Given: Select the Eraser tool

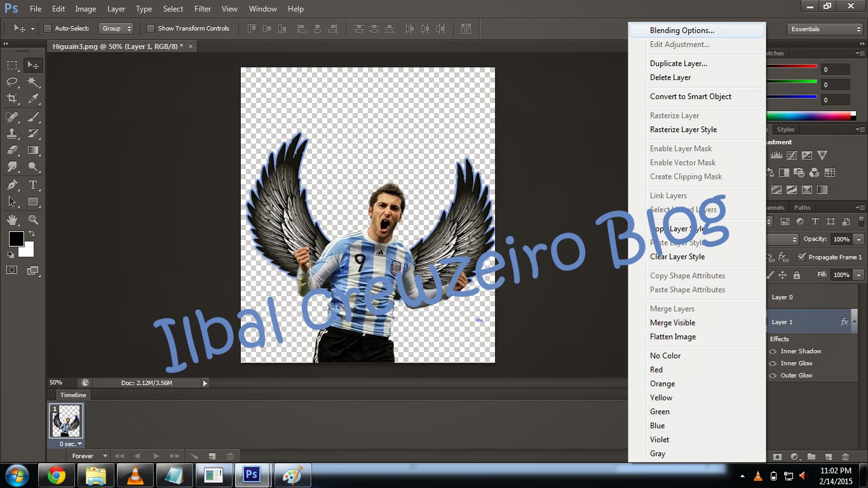Looking at the screenshot, I should click(x=12, y=151).
